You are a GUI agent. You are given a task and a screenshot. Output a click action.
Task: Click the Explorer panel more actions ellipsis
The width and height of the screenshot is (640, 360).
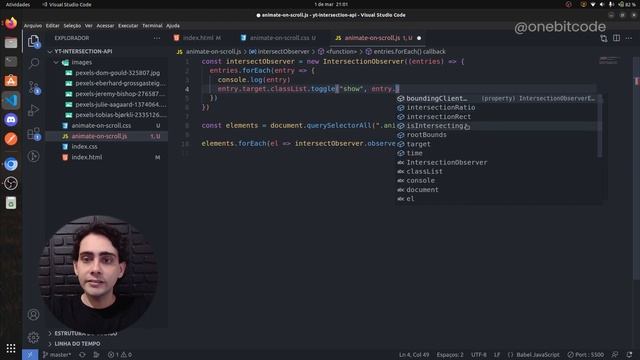point(157,38)
